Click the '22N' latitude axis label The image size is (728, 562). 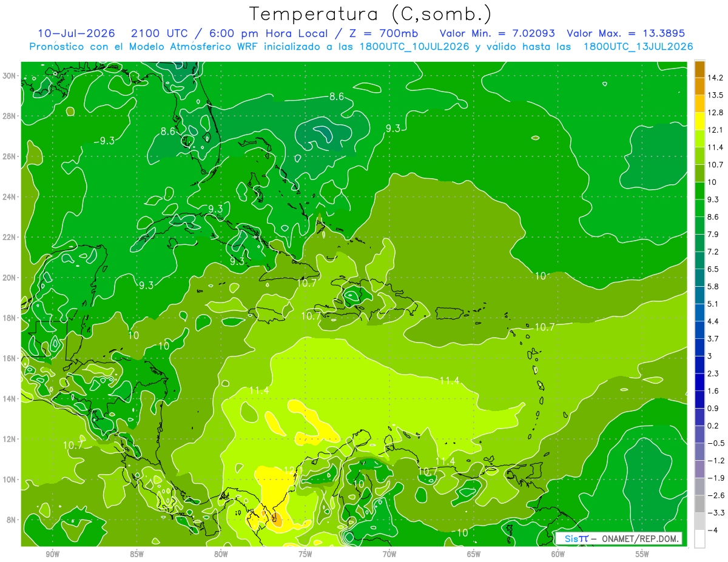(x=10, y=237)
